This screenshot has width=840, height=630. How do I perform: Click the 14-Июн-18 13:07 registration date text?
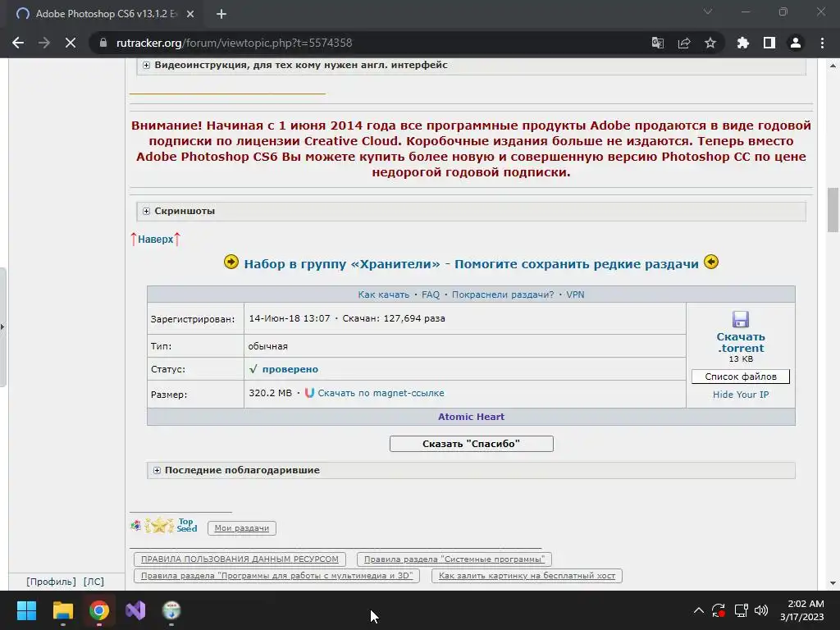click(290, 318)
